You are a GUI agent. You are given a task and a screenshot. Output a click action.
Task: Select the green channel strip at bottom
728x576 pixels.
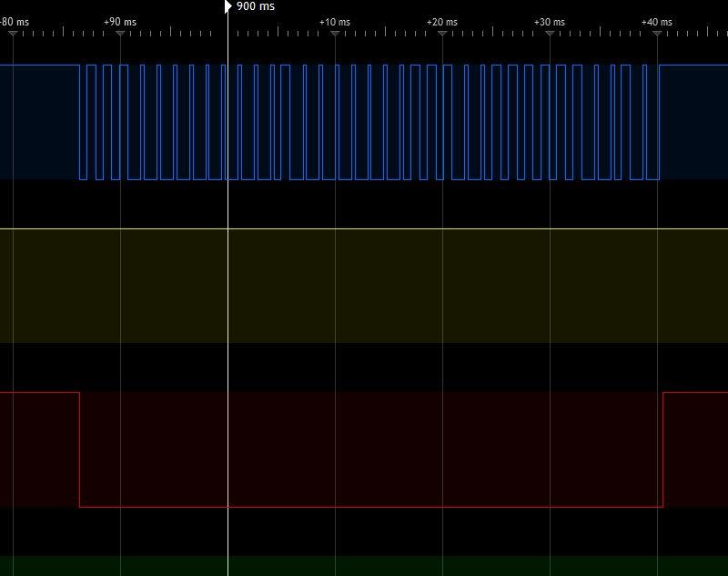tap(364, 566)
